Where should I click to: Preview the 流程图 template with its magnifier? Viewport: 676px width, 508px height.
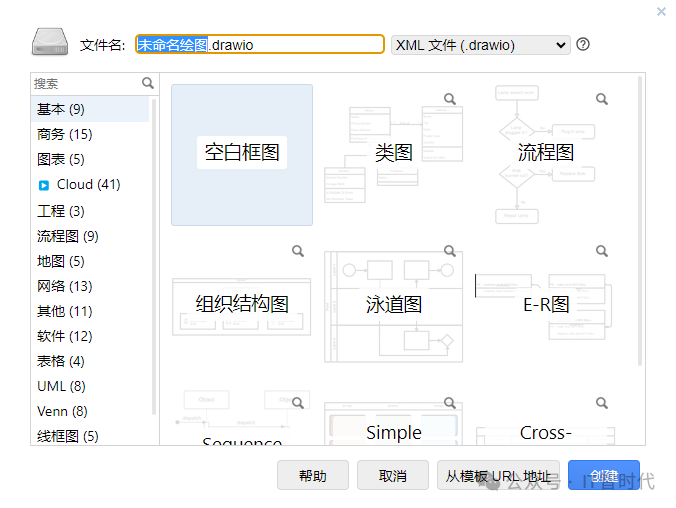point(602,99)
